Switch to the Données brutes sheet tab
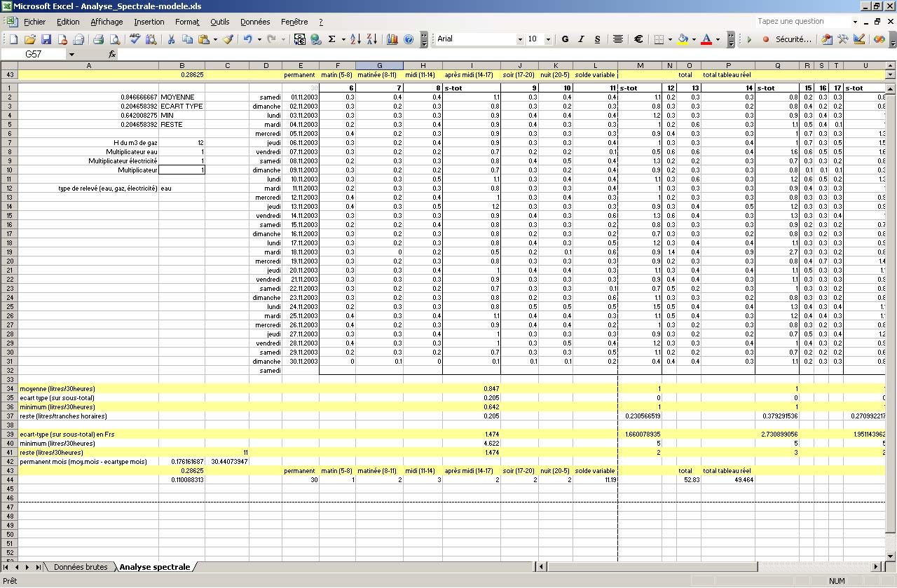Image resolution: width=897 pixels, height=588 pixels. pyautogui.click(x=81, y=567)
